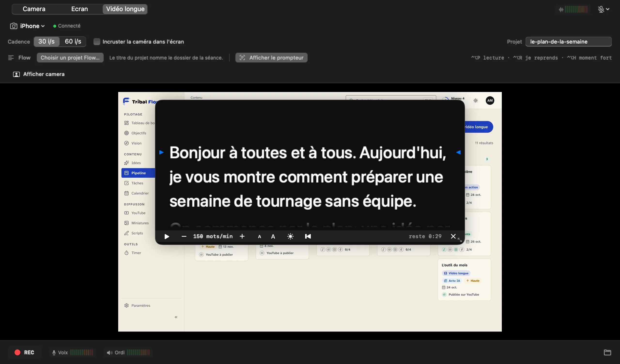620x364 pixels.
Task: Toggle light theme sun icon in header
Action: click(x=476, y=100)
